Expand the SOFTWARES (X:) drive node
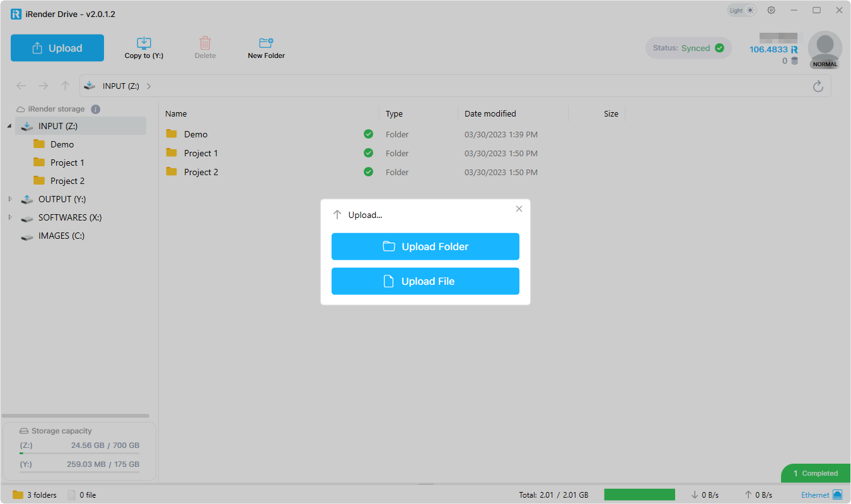This screenshot has width=851, height=504. (x=9, y=217)
